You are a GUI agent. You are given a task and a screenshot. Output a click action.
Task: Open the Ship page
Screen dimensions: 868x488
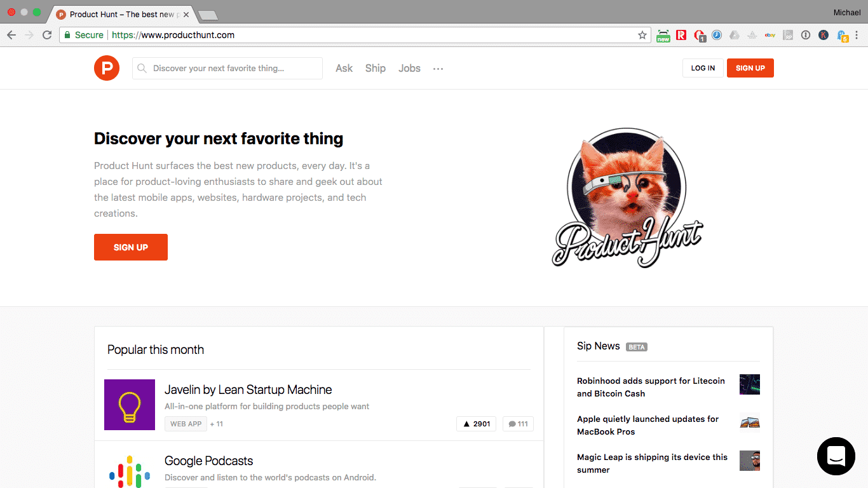tap(375, 68)
